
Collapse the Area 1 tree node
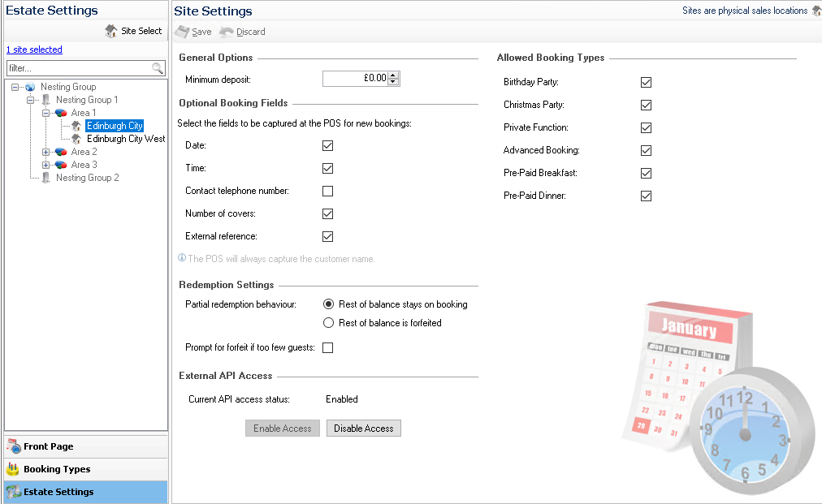pyautogui.click(x=45, y=113)
